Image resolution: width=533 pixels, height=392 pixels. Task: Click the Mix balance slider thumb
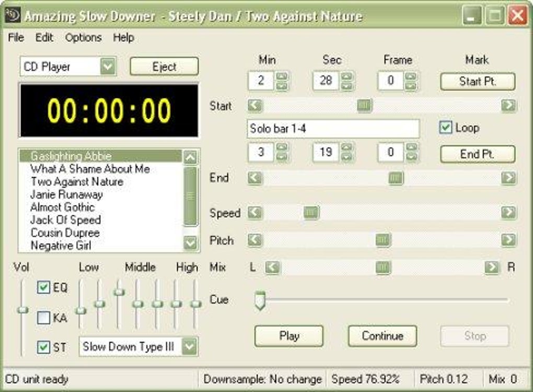383,267
